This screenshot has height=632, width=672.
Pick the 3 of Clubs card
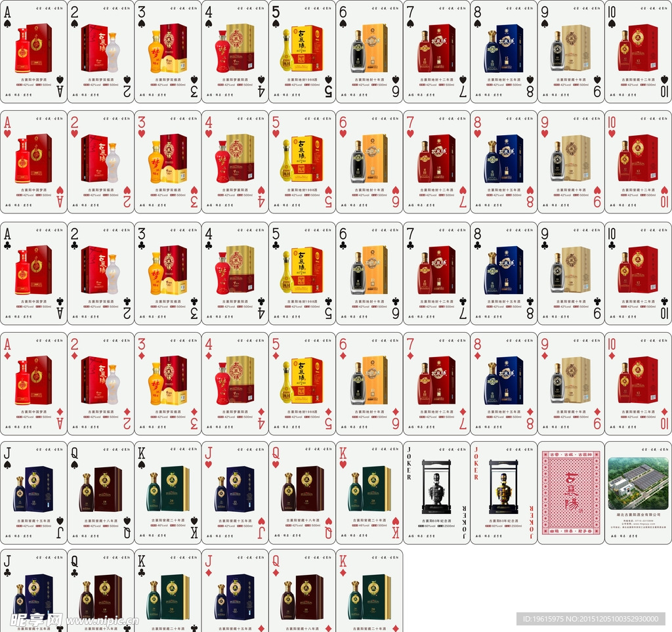[x=168, y=274]
